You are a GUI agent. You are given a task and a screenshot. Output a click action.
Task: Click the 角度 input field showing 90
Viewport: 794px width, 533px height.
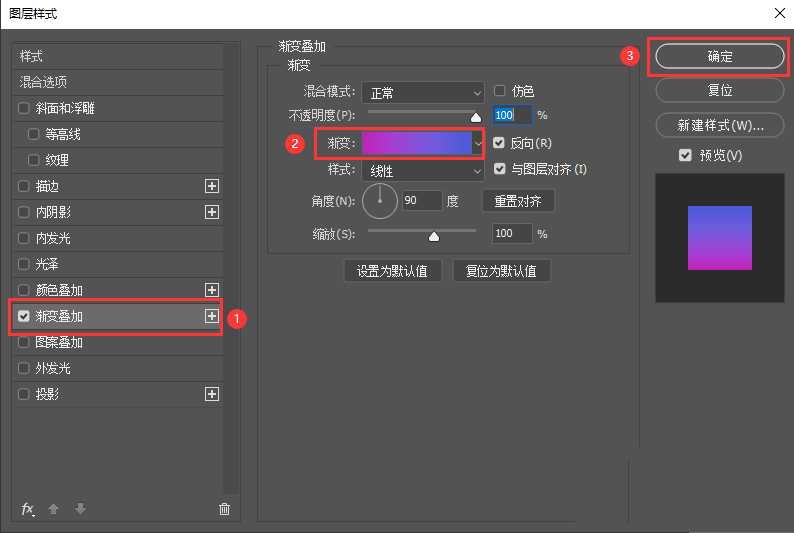[422, 201]
